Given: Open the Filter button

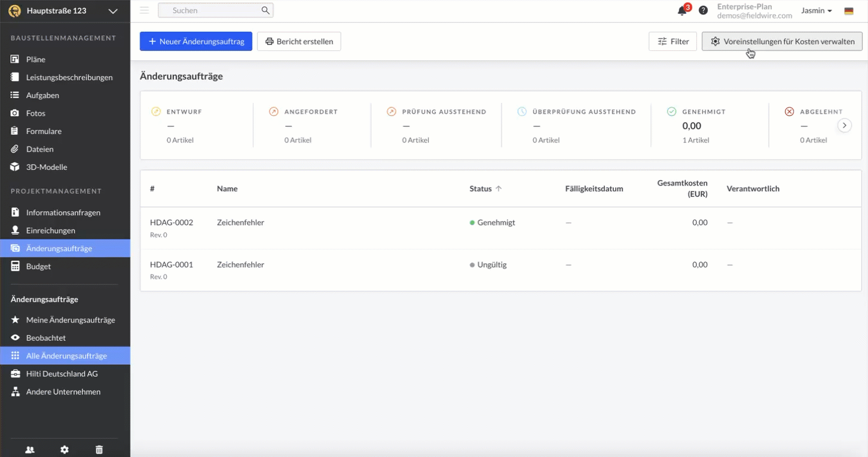Looking at the screenshot, I should click(x=673, y=41).
